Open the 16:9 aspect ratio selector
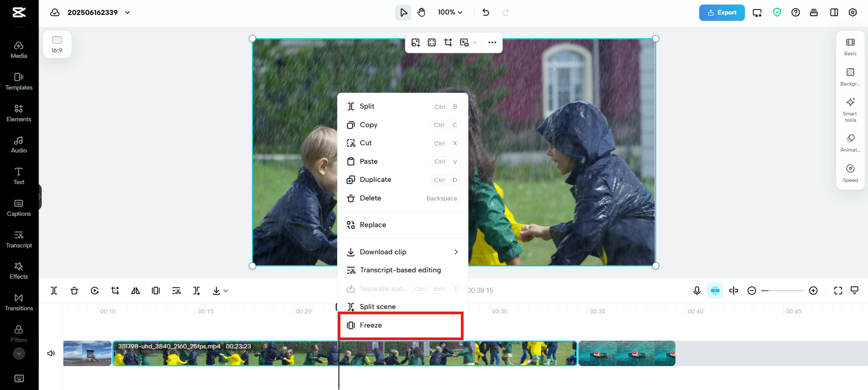The width and height of the screenshot is (868, 390). click(57, 44)
